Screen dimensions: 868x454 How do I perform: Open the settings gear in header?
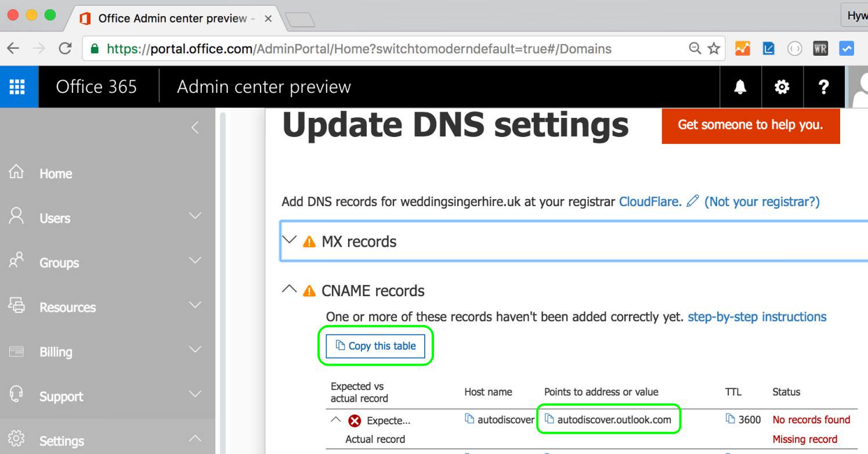(x=782, y=87)
